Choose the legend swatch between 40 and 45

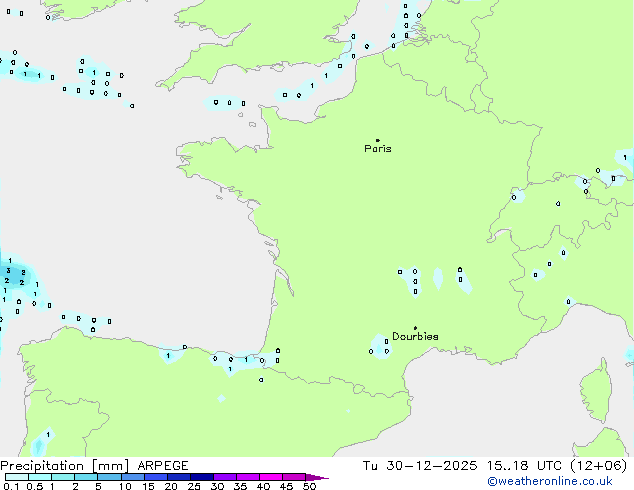pos(272,478)
